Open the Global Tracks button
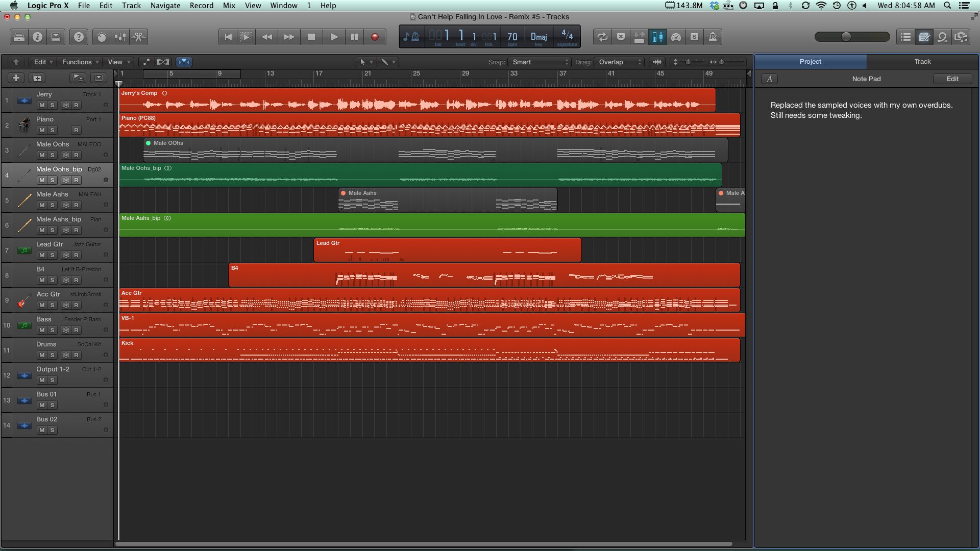 tap(78, 78)
